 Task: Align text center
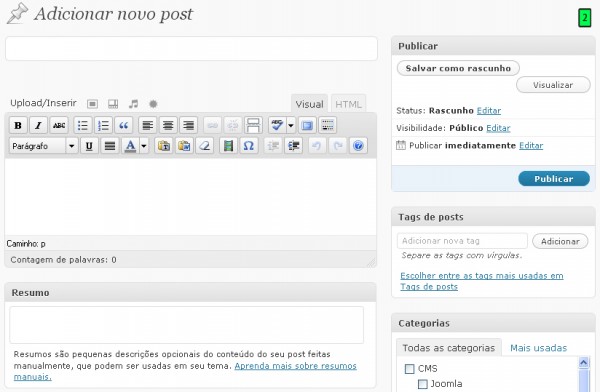tap(168, 125)
